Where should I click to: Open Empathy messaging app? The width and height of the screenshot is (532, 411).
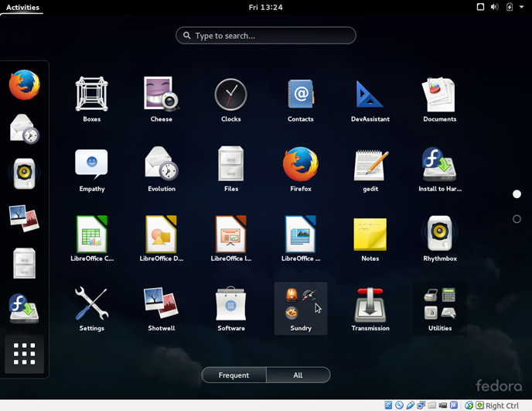[x=91, y=165]
